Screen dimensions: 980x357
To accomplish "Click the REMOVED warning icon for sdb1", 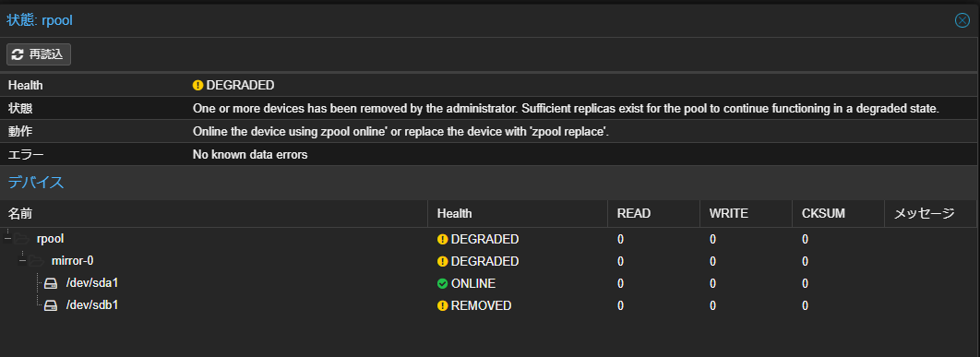I will point(443,306).
